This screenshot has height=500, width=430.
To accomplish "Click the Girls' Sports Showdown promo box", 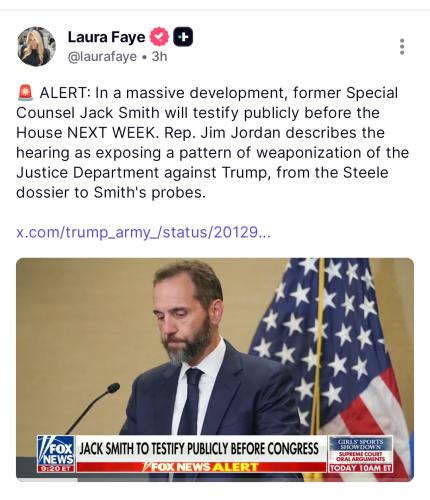I will 361,454.
